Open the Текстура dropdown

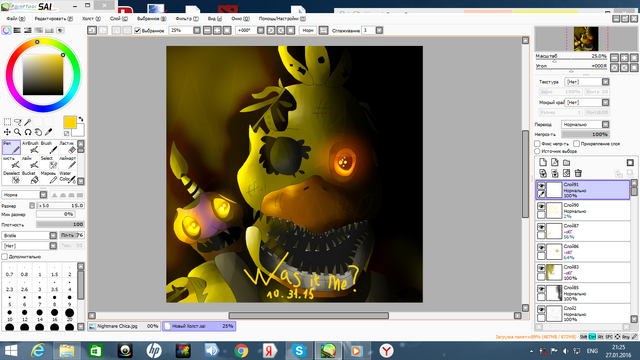click(x=587, y=82)
